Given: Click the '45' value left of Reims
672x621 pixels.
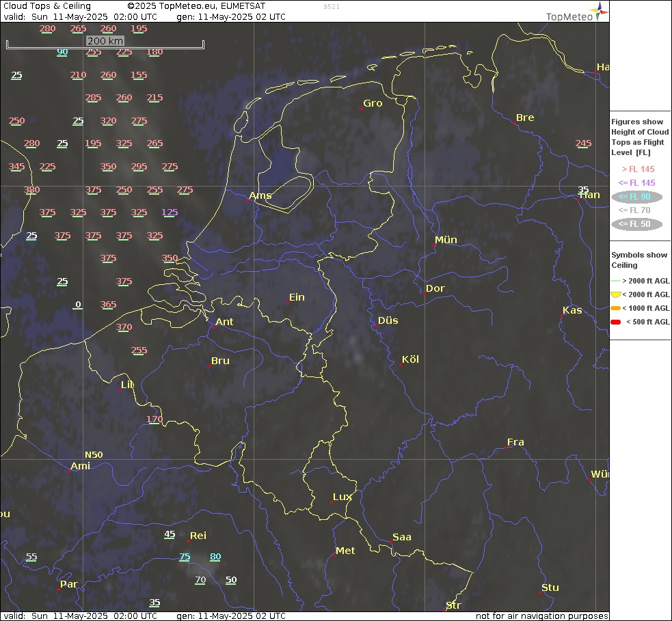Looking at the screenshot, I should [170, 534].
